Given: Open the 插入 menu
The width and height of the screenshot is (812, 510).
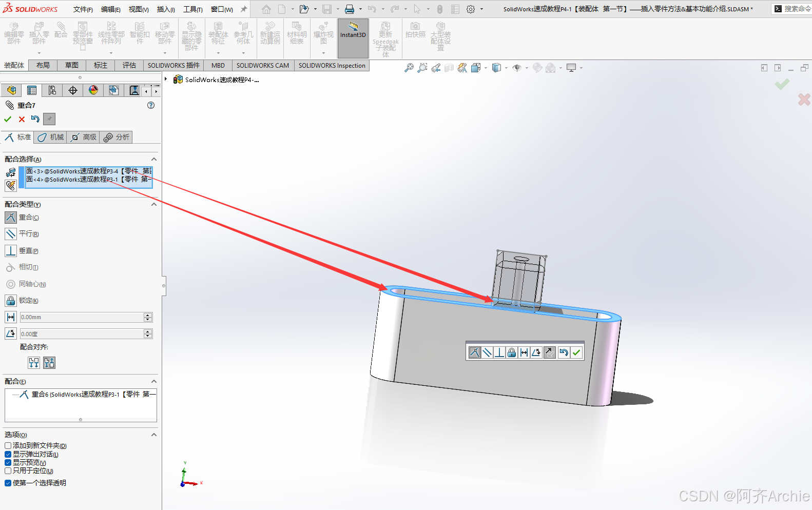Looking at the screenshot, I should coord(166,9).
